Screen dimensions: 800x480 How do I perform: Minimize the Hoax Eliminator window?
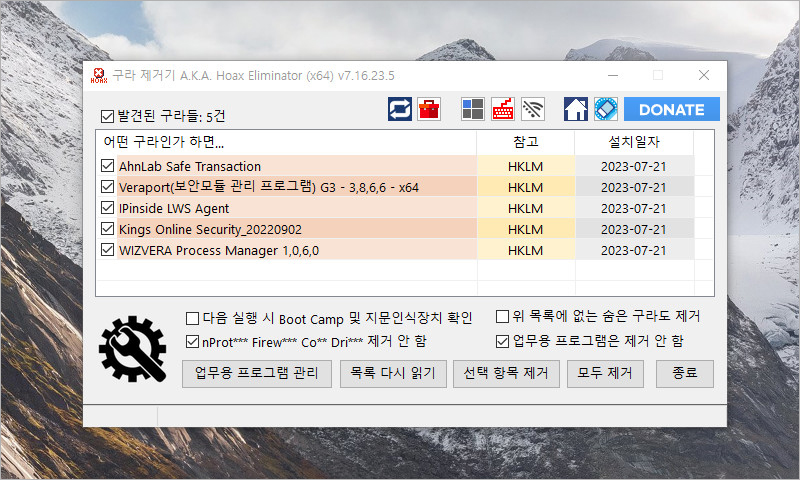(x=613, y=75)
